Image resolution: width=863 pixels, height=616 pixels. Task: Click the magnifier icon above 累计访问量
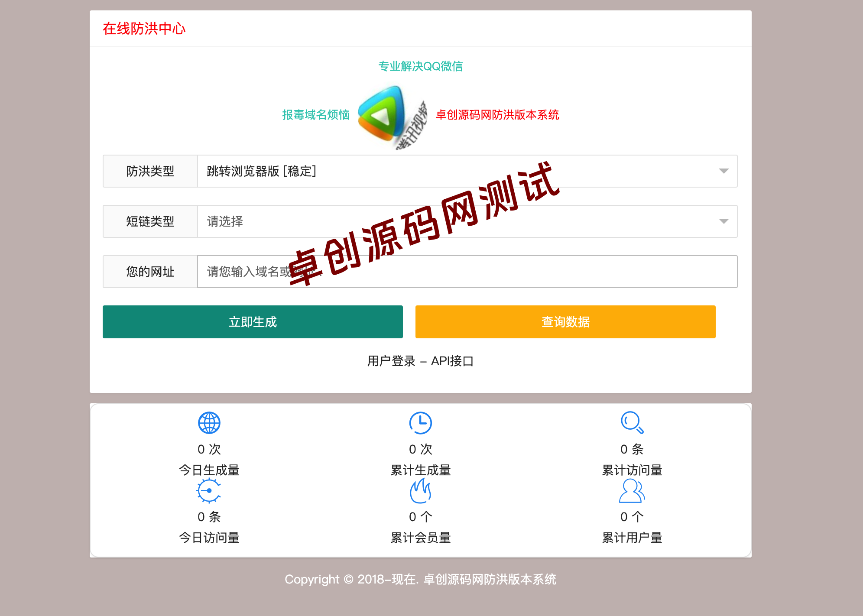[632, 422]
